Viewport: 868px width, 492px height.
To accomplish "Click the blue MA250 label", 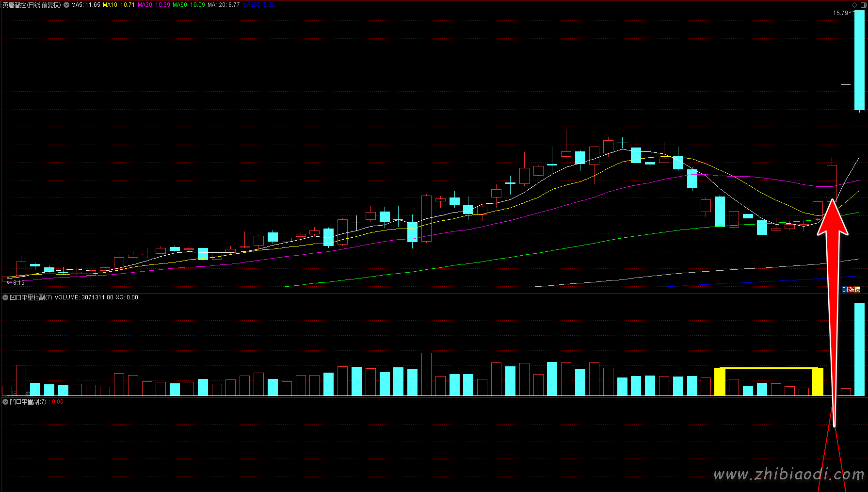I will point(258,5).
